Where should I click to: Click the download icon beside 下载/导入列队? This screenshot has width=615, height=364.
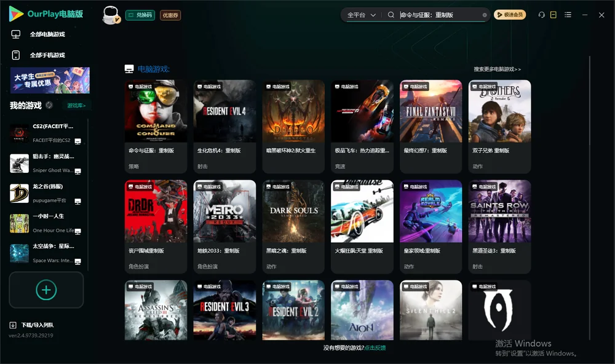[x=13, y=325]
